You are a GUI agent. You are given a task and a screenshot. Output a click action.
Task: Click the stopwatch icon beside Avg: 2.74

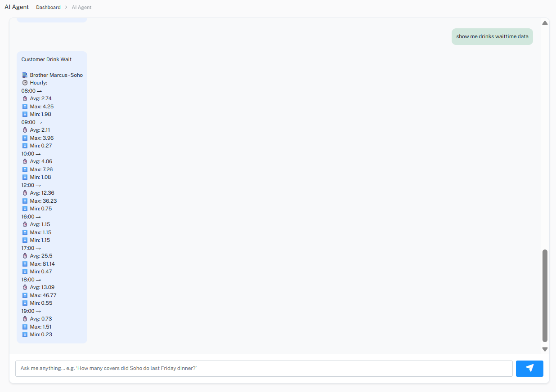[25, 98]
